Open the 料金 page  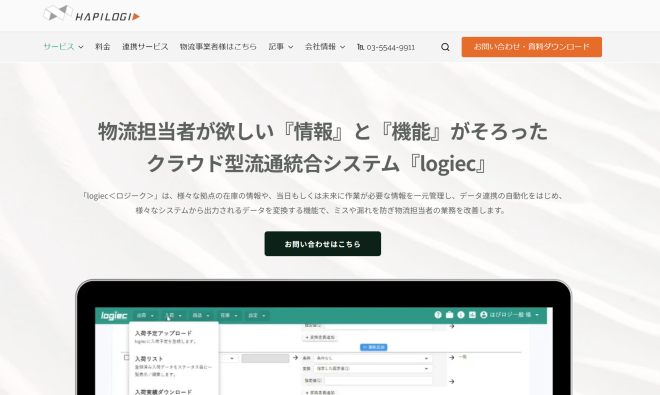click(x=103, y=47)
